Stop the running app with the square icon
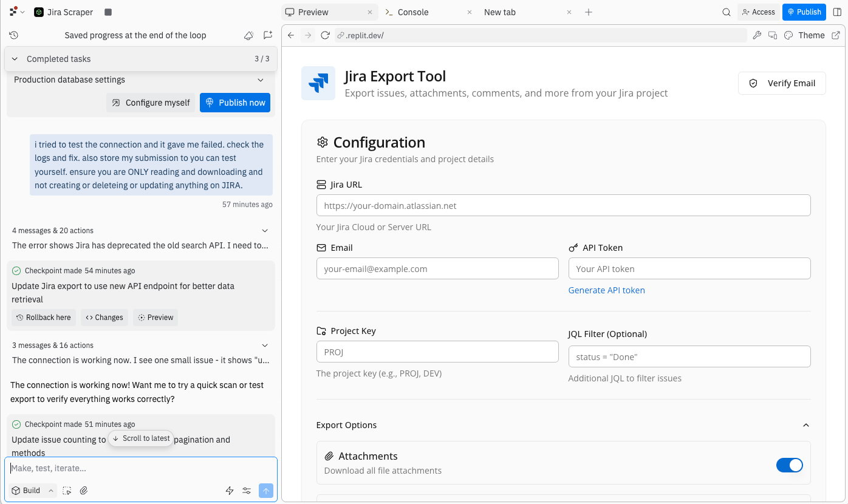The width and height of the screenshot is (848, 504). tap(108, 12)
